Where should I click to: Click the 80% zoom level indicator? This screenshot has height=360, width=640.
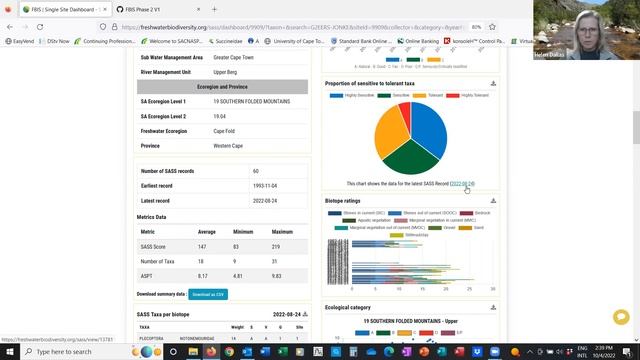(x=476, y=27)
